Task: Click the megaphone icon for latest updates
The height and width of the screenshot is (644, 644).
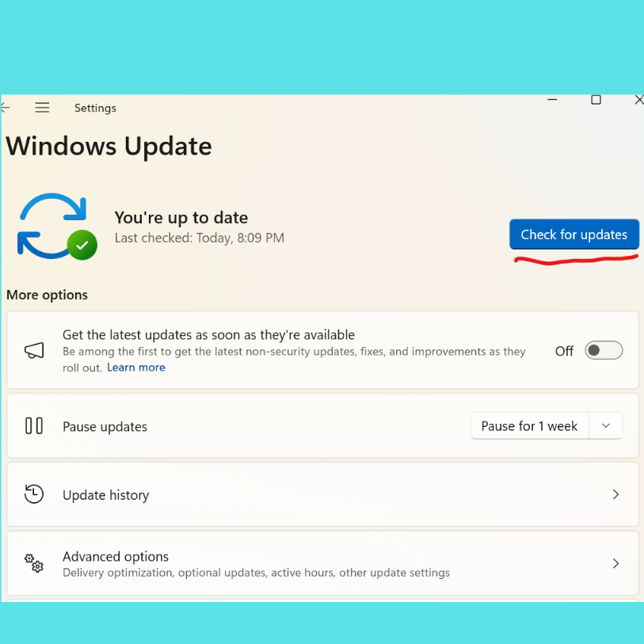Action: tap(34, 350)
